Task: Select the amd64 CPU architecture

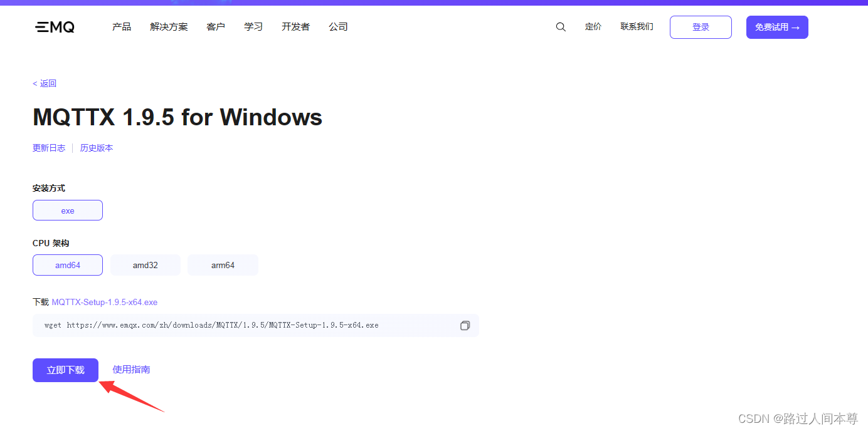Action: 68,265
